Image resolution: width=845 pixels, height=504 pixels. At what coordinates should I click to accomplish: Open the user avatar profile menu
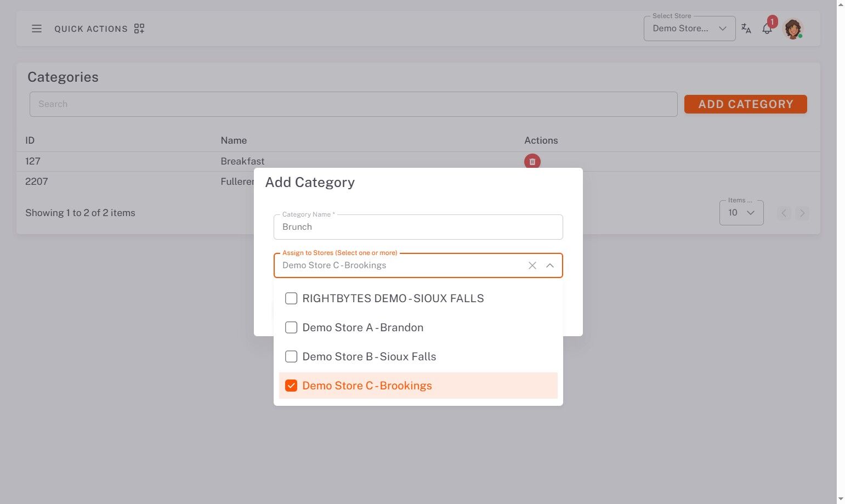coord(793,29)
